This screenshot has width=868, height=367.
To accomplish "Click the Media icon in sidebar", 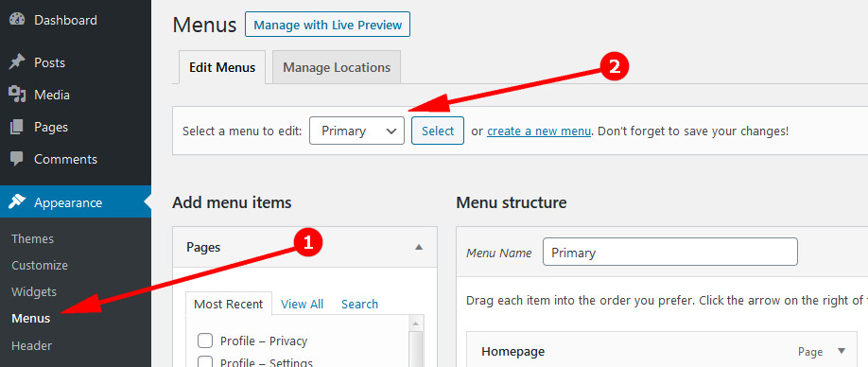I will pyautogui.click(x=17, y=95).
